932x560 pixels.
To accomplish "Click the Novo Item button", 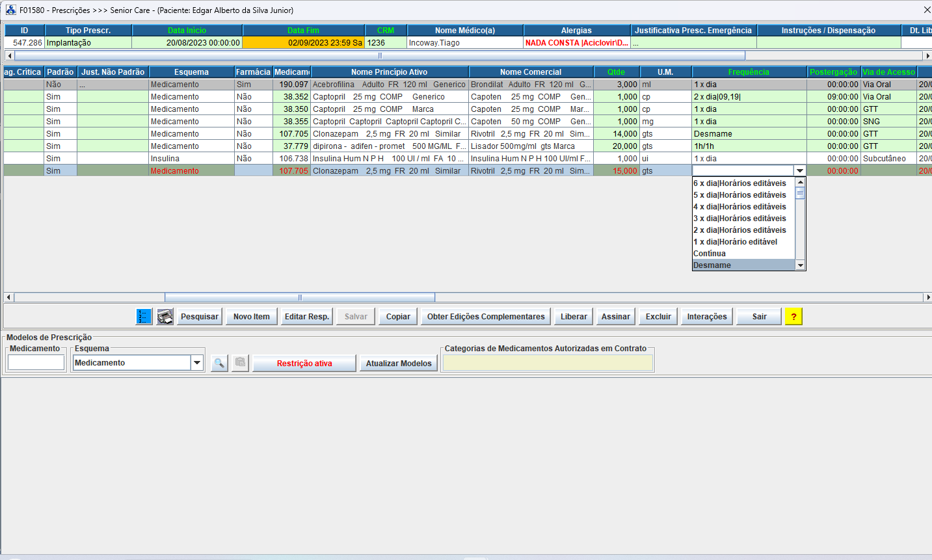I will 251,317.
